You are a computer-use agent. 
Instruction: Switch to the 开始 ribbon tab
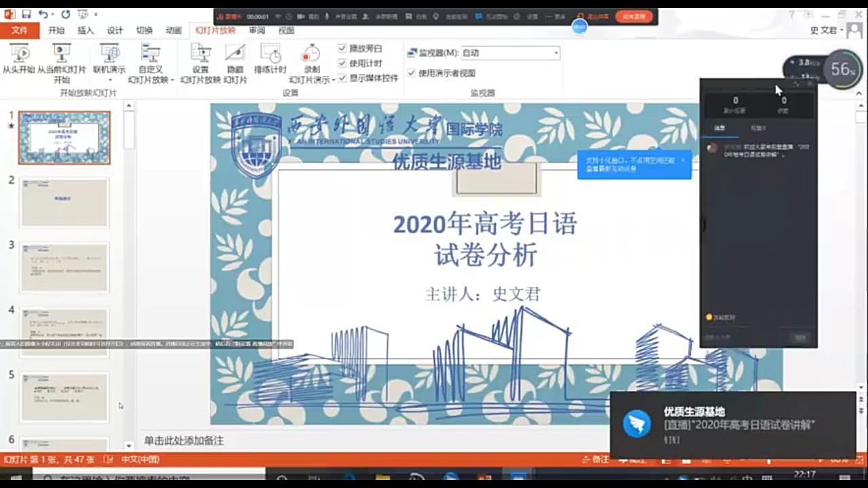click(56, 30)
